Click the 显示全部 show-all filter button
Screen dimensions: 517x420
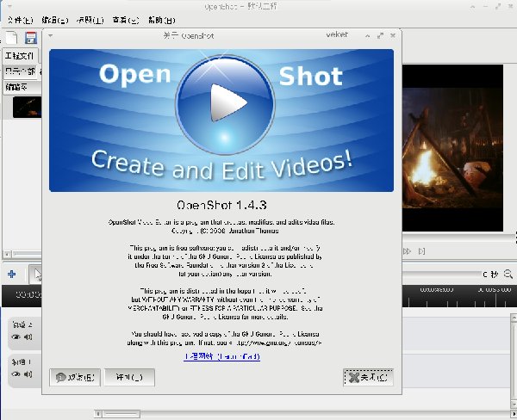[x=20, y=71]
